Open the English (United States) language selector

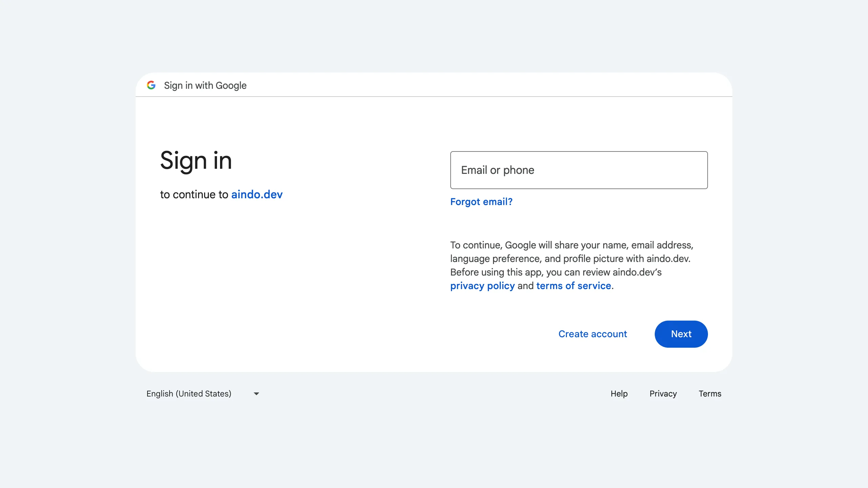point(189,393)
